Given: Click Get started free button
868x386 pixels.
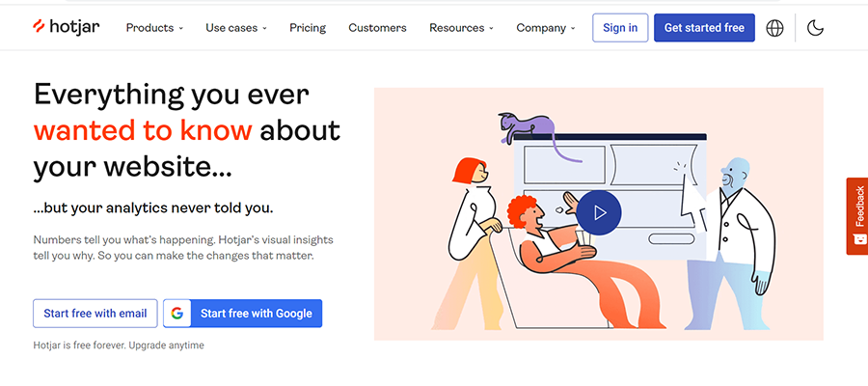Looking at the screenshot, I should pos(704,28).
